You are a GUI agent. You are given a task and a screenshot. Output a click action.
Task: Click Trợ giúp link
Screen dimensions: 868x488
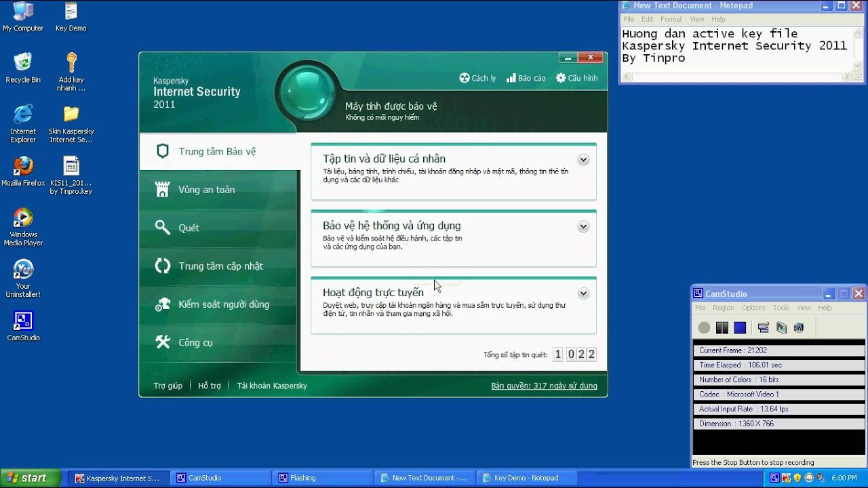[168, 386]
